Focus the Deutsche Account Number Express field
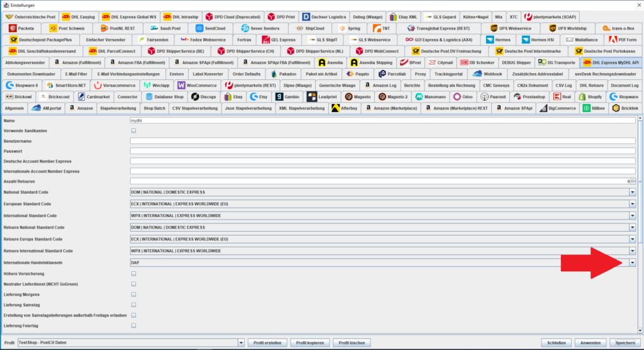Image resolution: width=644 pixels, height=350 pixels. click(383, 161)
